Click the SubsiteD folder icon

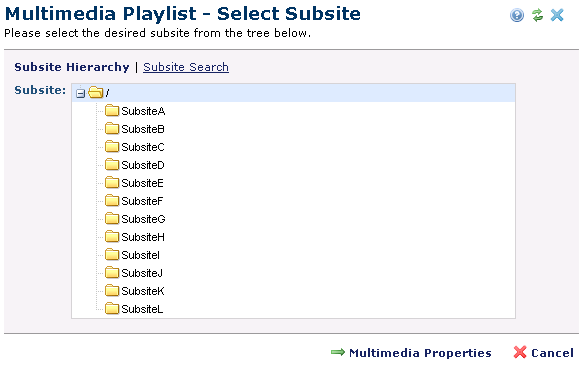tap(111, 164)
